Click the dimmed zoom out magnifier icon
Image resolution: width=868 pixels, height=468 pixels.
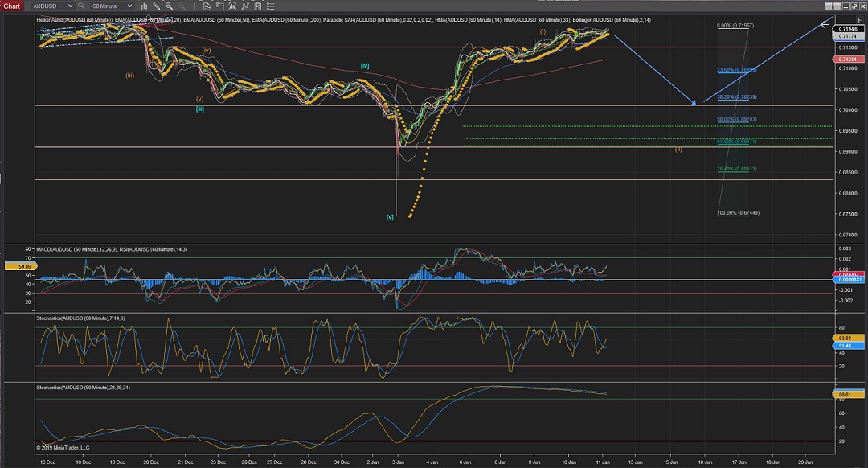pyautogui.click(x=182, y=6)
